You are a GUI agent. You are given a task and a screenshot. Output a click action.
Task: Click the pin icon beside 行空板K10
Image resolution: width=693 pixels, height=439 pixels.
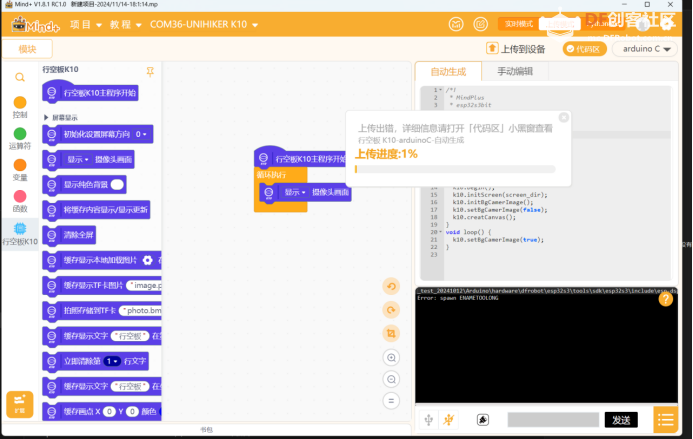click(150, 72)
